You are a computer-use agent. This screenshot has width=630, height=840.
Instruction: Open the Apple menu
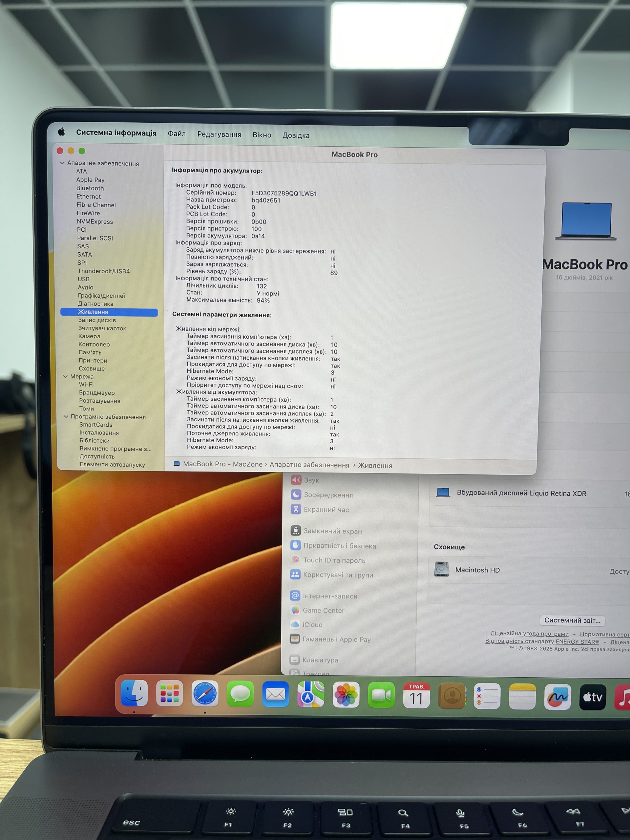(x=61, y=132)
